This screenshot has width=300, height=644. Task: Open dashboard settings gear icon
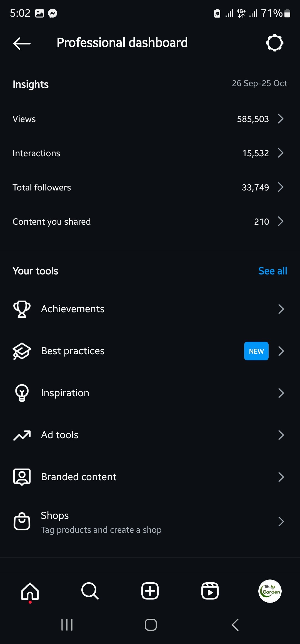point(274,43)
